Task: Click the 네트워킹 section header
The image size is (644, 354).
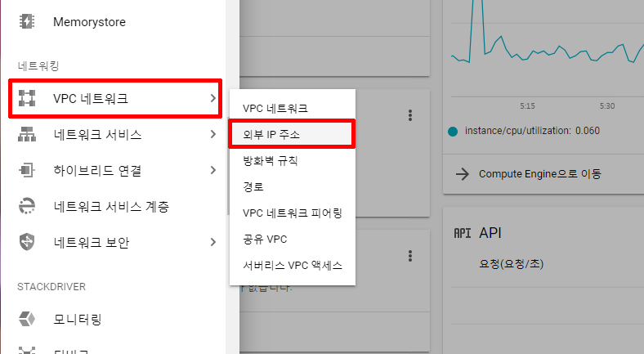Action: pyautogui.click(x=38, y=65)
